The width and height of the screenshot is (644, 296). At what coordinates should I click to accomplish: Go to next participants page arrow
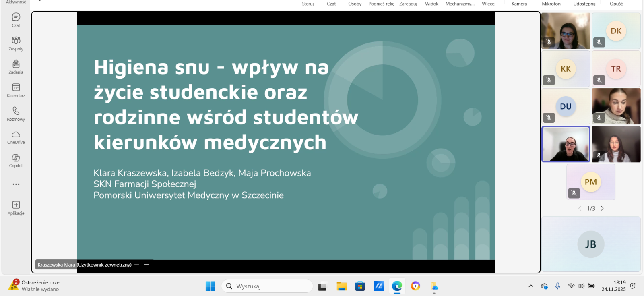coord(602,208)
